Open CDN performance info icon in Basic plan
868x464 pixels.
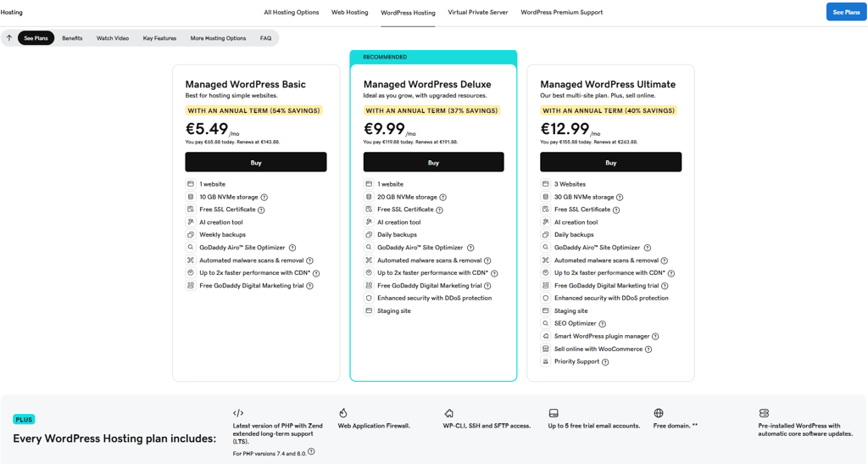[x=316, y=273]
